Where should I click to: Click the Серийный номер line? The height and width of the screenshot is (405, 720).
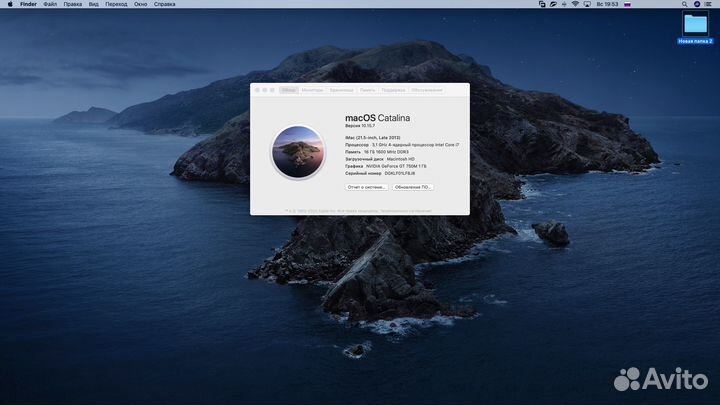pyautogui.click(x=380, y=174)
